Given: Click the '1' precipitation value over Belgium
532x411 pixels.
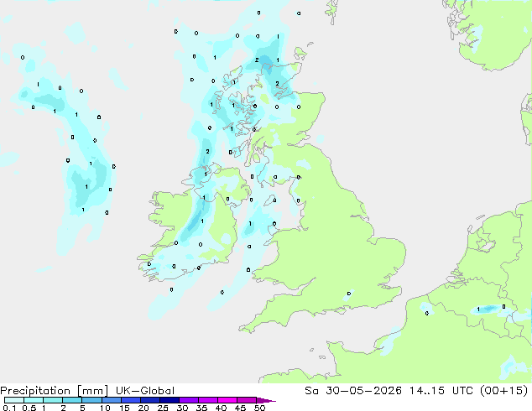Looking at the screenshot, I should click(478, 310).
